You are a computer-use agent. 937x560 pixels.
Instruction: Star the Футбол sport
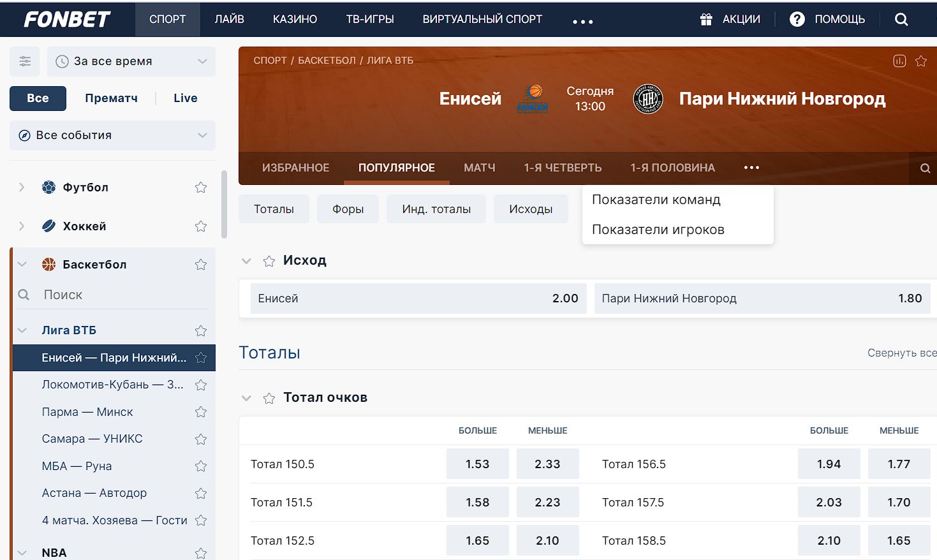(x=201, y=187)
